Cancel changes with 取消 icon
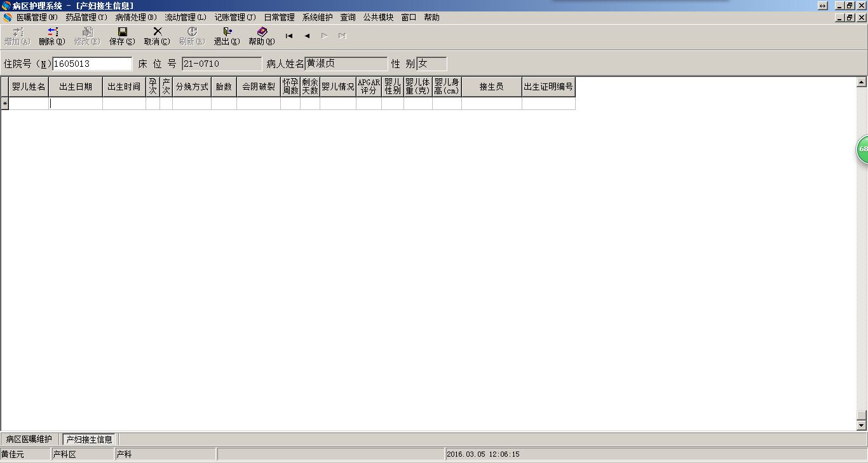Viewport: 868px width, 463px height. tap(157, 36)
